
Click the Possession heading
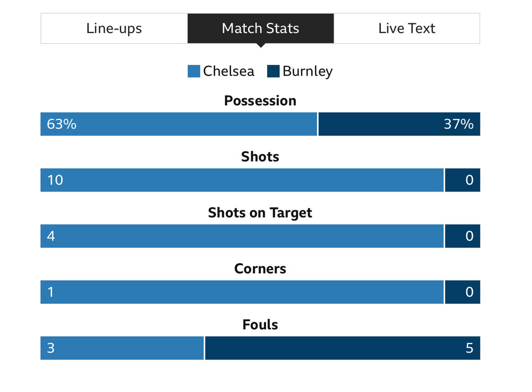tap(260, 101)
